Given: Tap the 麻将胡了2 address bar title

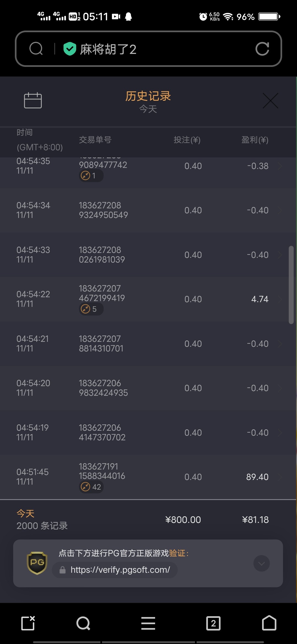Looking at the screenshot, I should (108, 49).
